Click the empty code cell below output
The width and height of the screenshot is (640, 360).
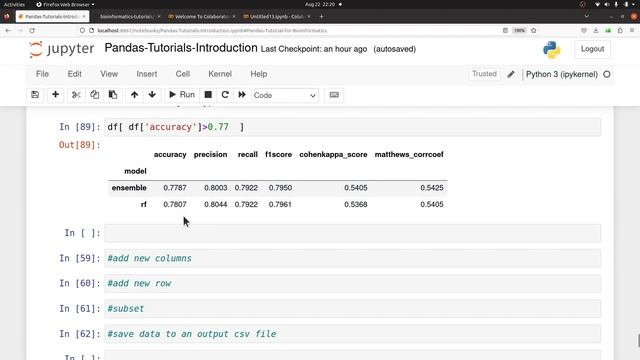coord(352,233)
